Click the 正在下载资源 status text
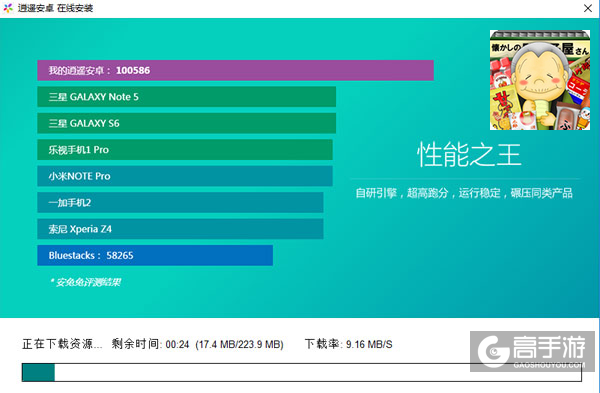 (62, 344)
